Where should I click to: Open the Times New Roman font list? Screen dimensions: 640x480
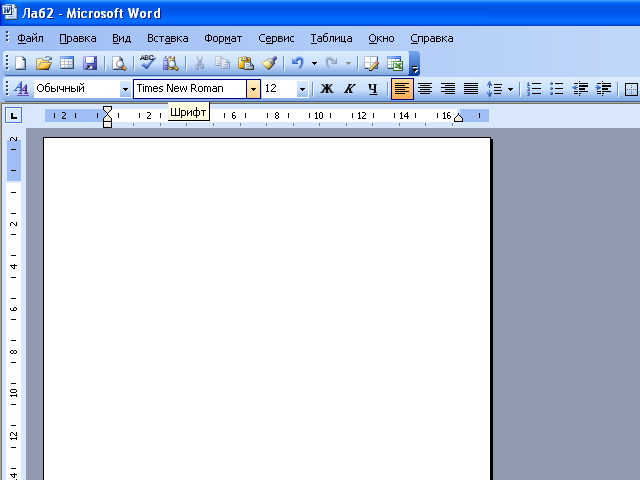pos(253,89)
